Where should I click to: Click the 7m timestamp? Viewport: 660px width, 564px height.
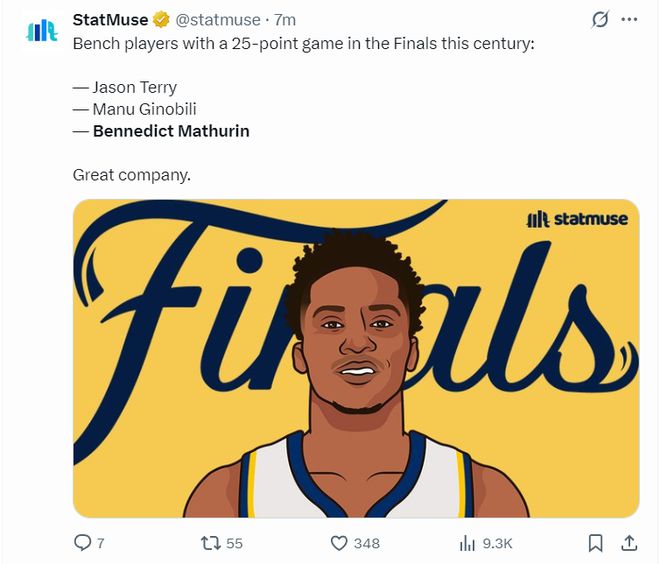(285, 20)
